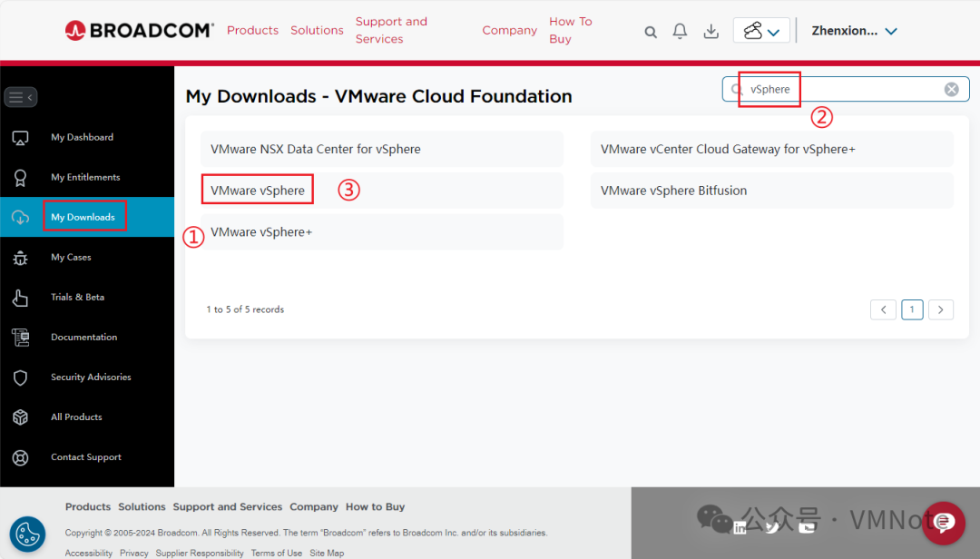
Task: Open the Products top navigation menu
Action: pos(252,30)
